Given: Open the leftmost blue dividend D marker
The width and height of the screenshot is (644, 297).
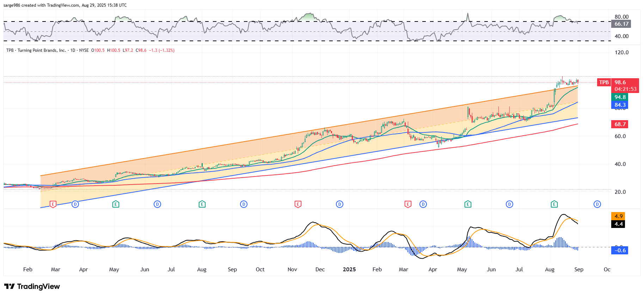Looking at the screenshot, I should (x=75, y=204).
